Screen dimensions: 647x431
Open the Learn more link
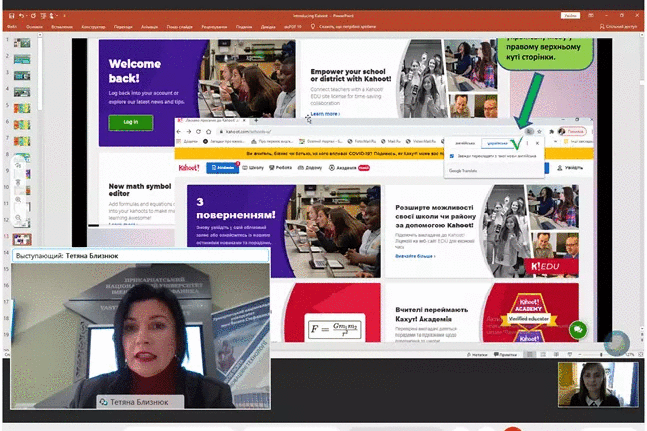(324, 114)
